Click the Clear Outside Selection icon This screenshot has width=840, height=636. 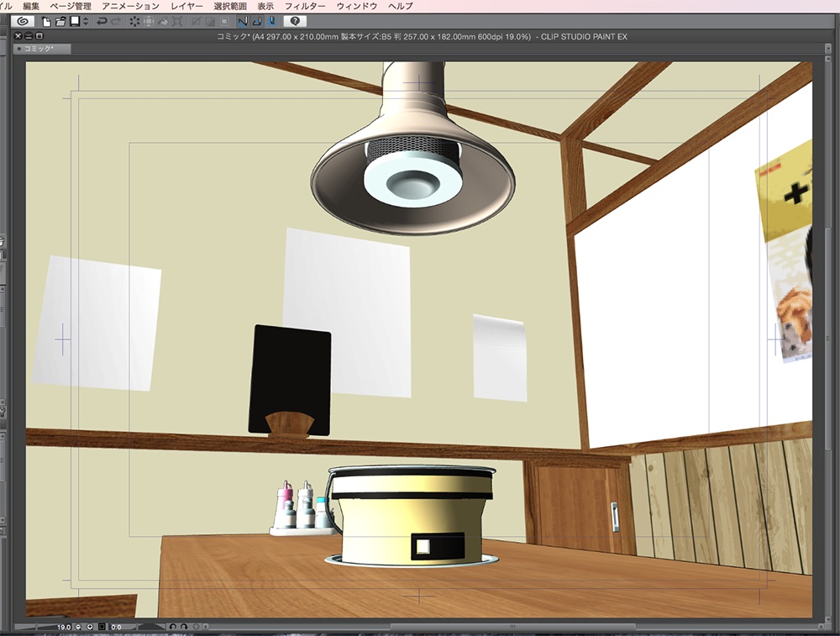pos(149,22)
